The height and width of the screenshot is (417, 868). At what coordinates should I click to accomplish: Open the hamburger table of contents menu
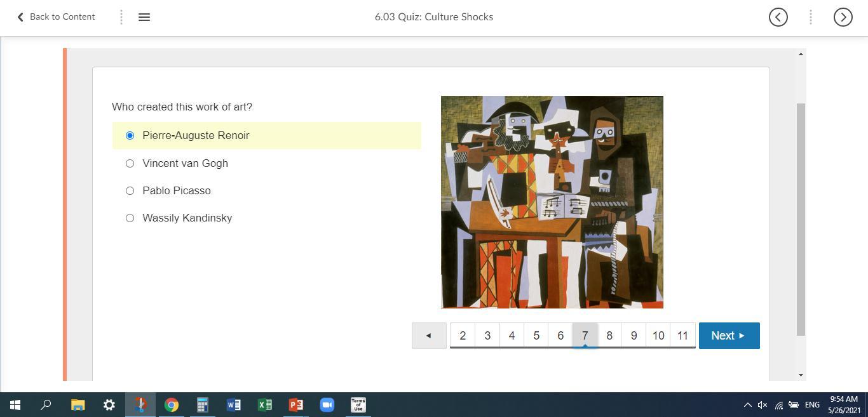(144, 17)
